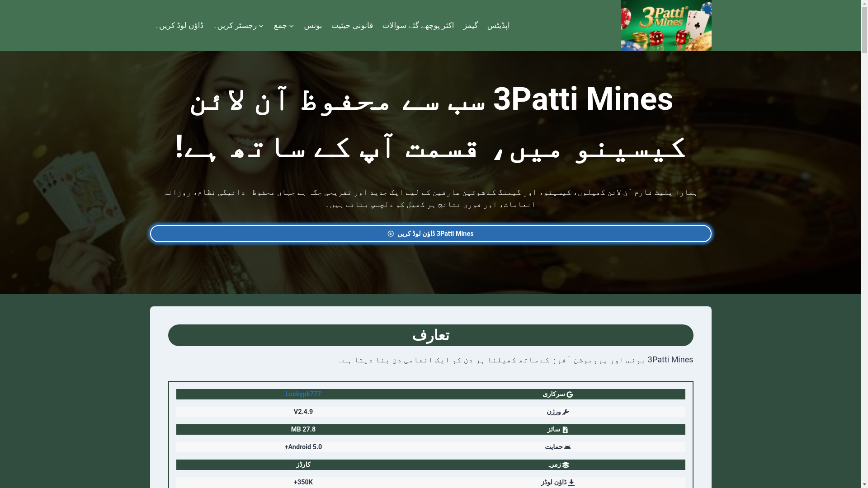Open the گیمز menu item

[x=470, y=26]
